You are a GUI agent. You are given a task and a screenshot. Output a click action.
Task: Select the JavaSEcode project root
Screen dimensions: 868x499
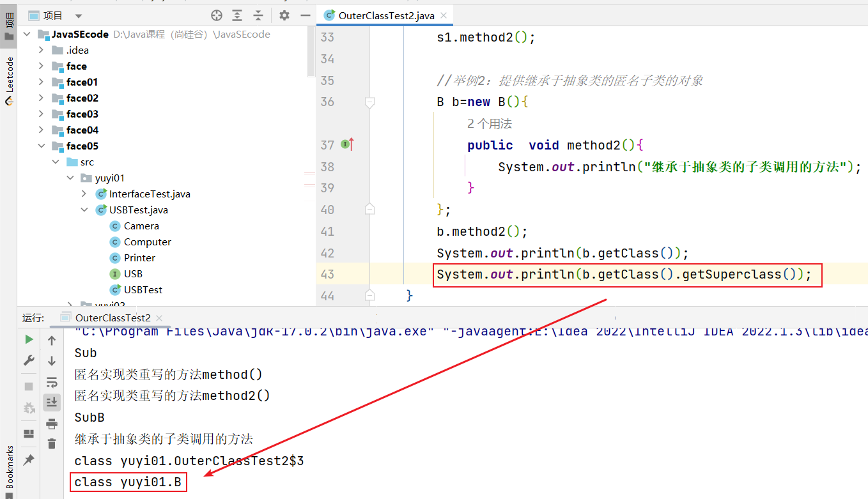[x=80, y=35]
